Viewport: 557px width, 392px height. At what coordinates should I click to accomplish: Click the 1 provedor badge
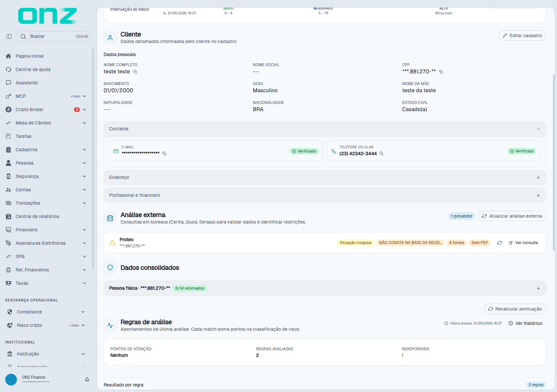pyautogui.click(x=462, y=216)
